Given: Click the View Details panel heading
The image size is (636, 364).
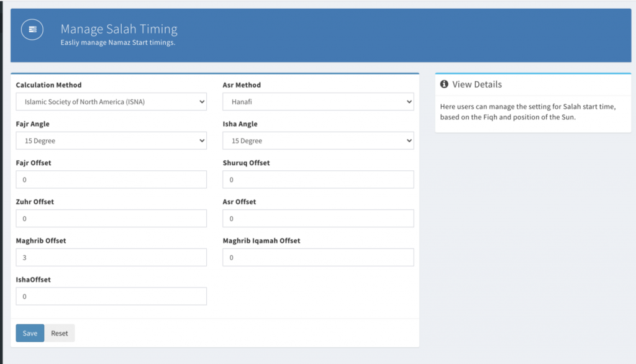Looking at the screenshot, I should 477,84.
